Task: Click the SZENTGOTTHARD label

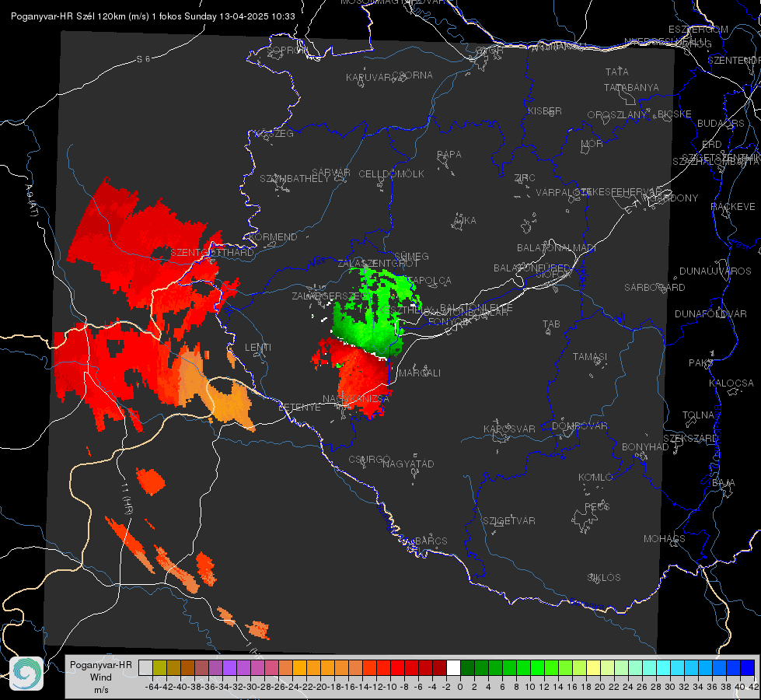Action: tap(212, 253)
